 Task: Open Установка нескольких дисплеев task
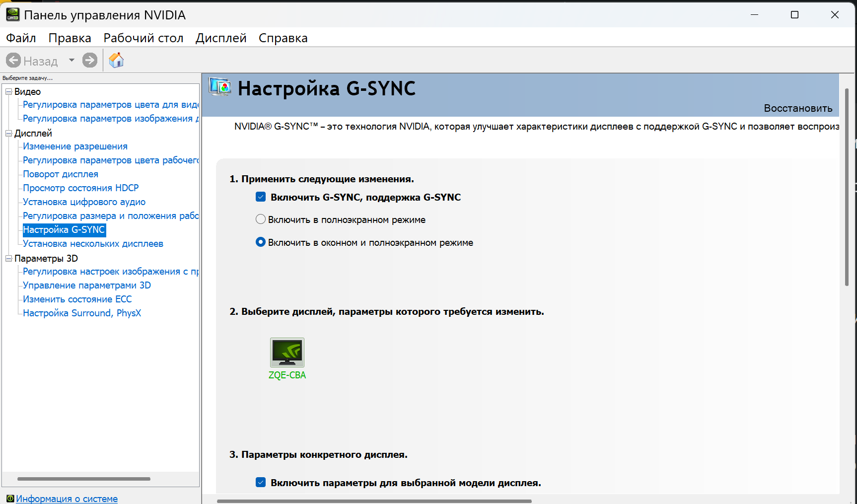coord(93,244)
